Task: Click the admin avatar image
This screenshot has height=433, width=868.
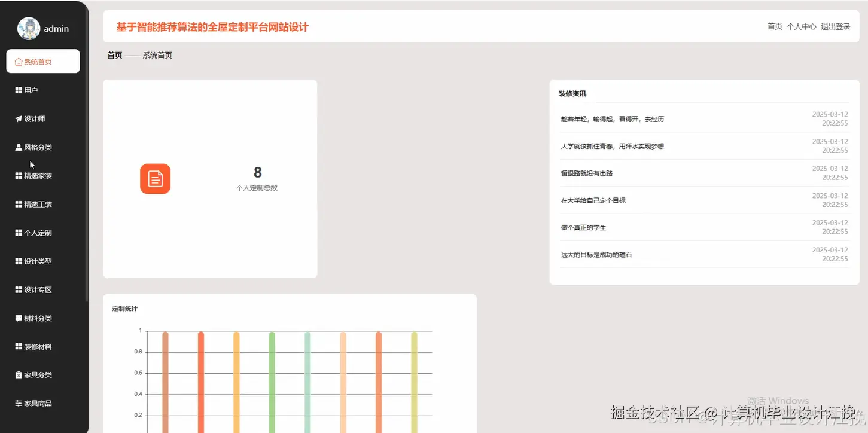Action: (x=28, y=28)
